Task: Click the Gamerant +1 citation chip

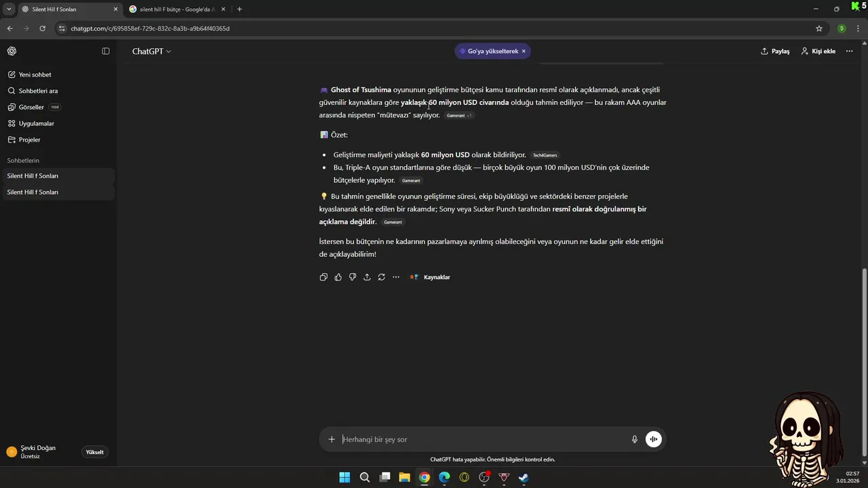Action: [458, 116]
